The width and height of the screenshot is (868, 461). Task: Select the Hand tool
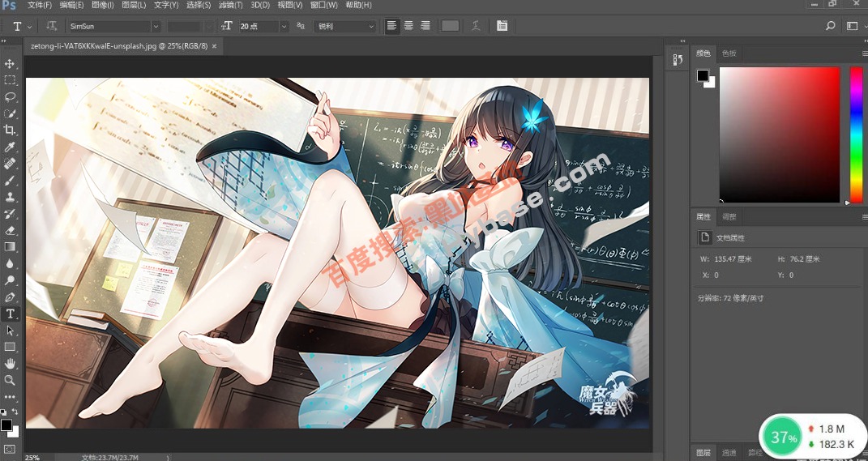click(10, 364)
